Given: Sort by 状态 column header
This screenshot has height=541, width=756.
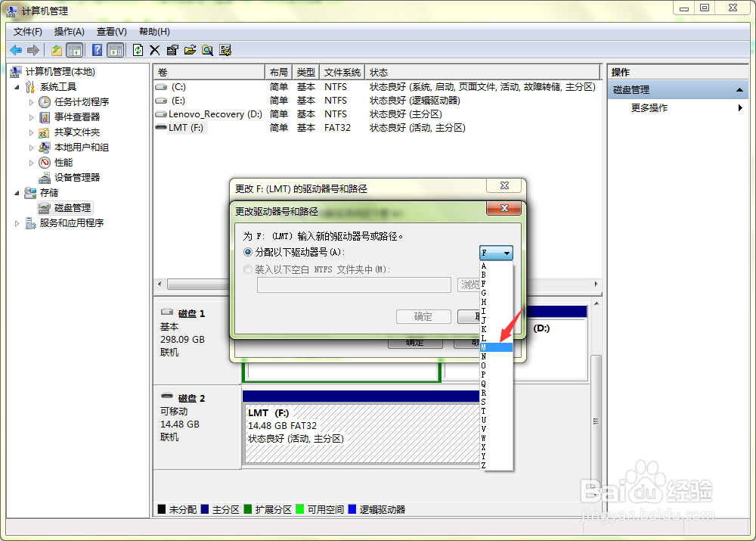Looking at the screenshot, I should [482, 73].
